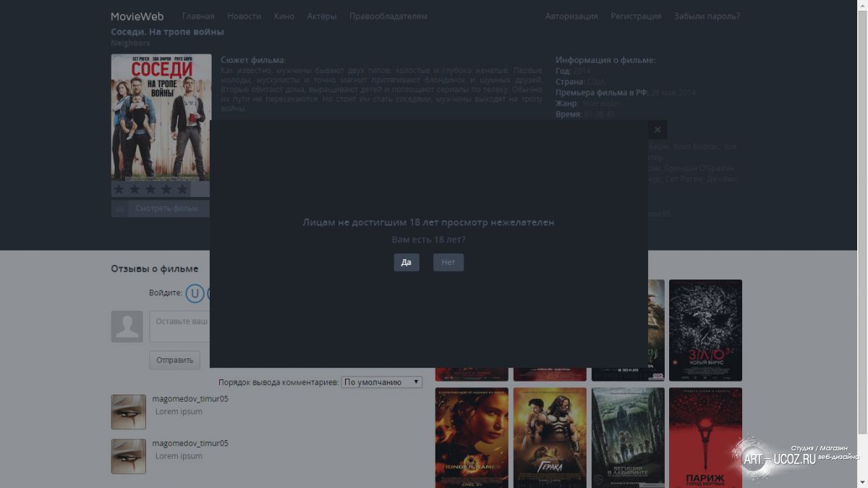The image size is (868, 488).
Task: Open the По умолчанию comment order dropdown
Action: click(x=382, y=382)
